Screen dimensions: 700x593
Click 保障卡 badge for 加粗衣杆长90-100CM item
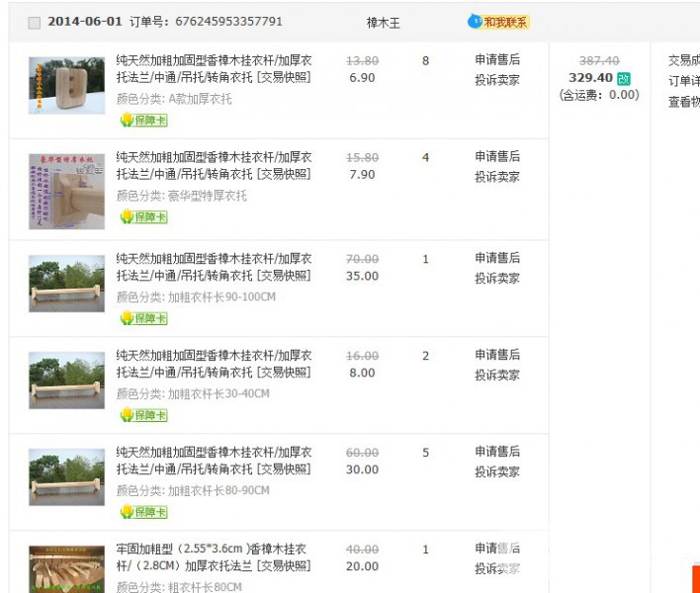(x=143, y=318)
